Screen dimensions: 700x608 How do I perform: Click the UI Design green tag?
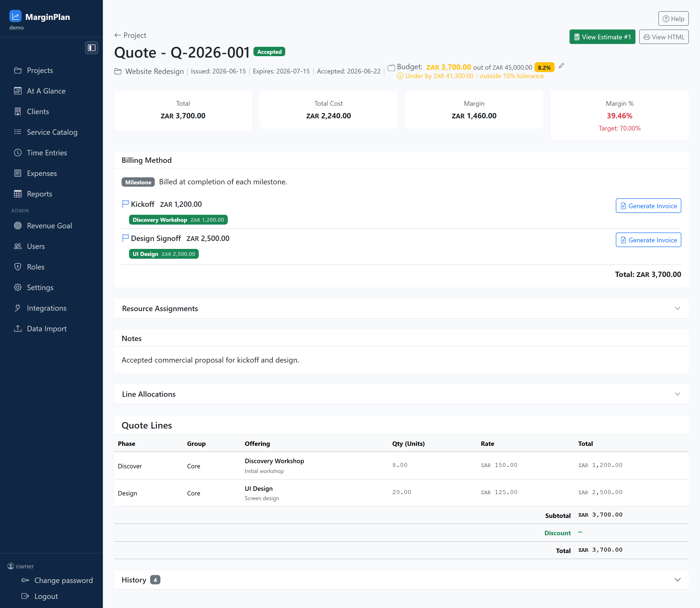tap(164, 254)
